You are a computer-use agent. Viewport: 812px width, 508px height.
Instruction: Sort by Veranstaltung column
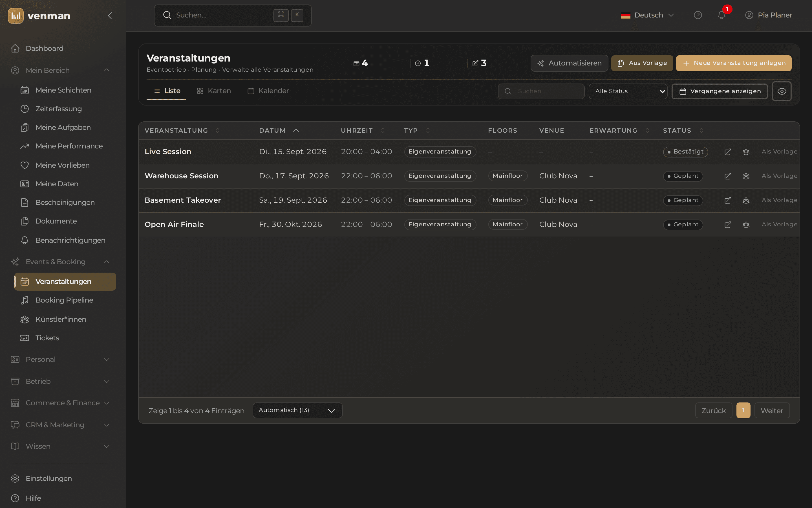click(182, 130)
